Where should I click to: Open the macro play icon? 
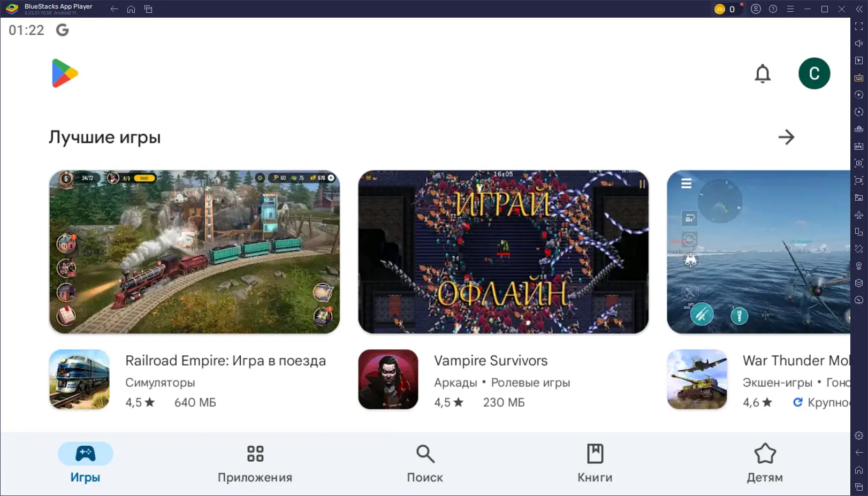click(x=859, y=95)
